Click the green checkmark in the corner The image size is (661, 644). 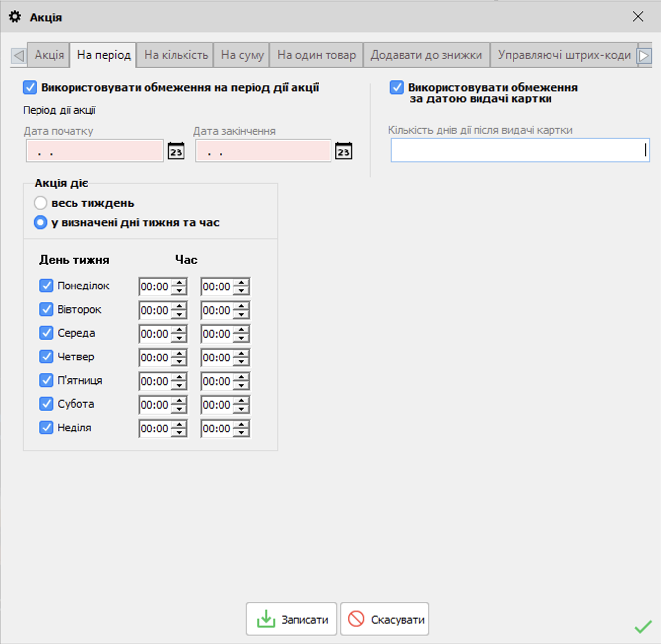coord(643,627)
